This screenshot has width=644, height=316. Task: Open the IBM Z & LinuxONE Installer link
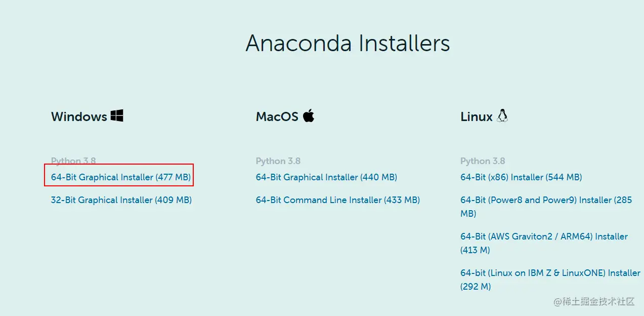tap(550, 280)
